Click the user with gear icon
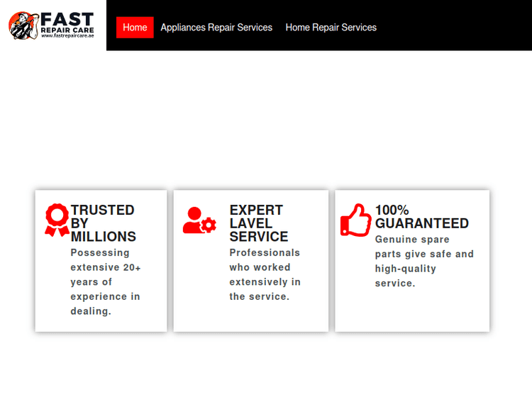Screen dimensions: 532x399 199,220
